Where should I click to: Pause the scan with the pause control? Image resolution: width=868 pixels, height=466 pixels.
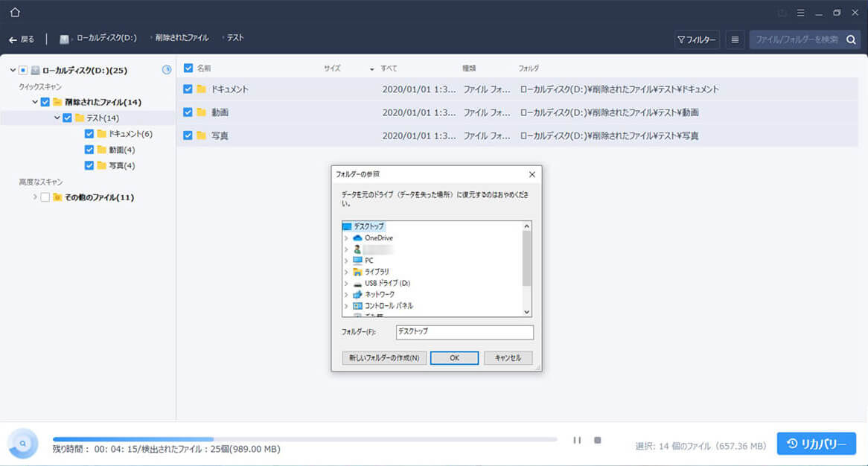coord(577,441)
